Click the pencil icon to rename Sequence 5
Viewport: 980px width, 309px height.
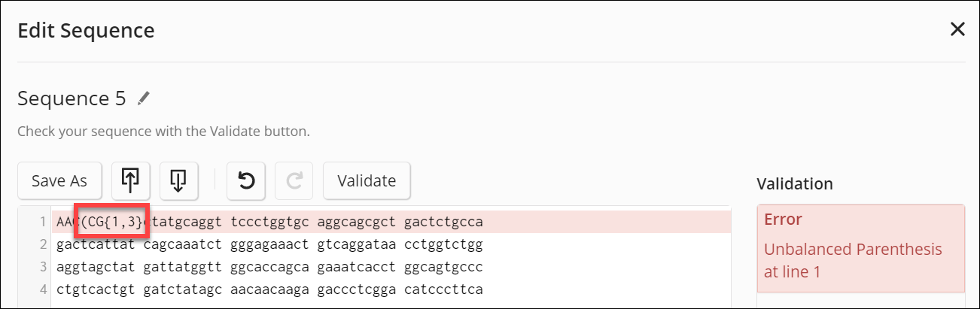[x=144, y=98]
